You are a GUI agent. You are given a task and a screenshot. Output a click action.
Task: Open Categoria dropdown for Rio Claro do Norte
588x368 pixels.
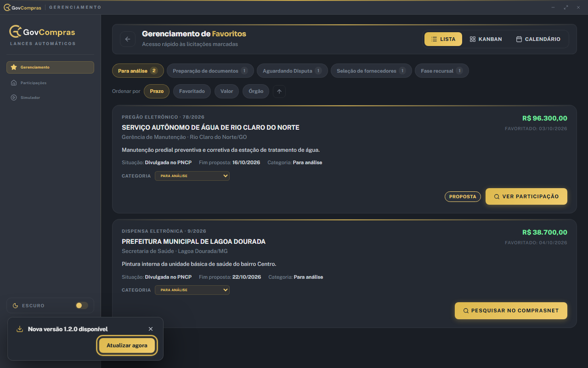pyautogui.click(x=192, y=176)
